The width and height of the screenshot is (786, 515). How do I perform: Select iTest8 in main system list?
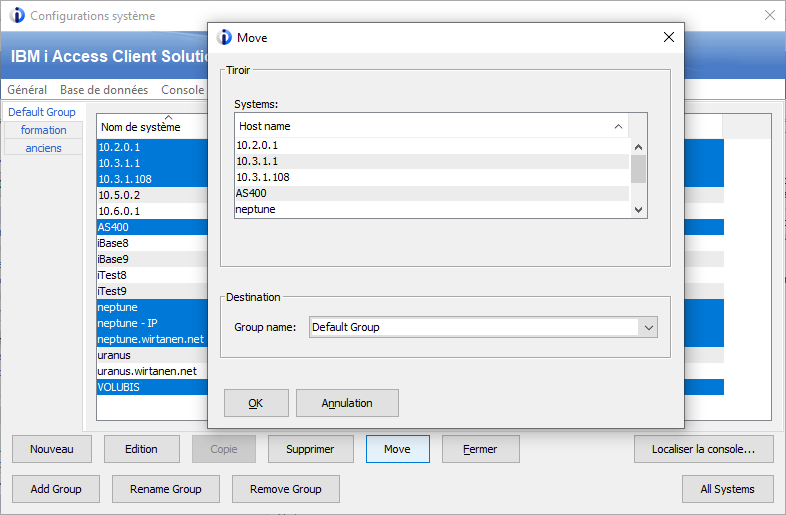[x=152, y=275]
